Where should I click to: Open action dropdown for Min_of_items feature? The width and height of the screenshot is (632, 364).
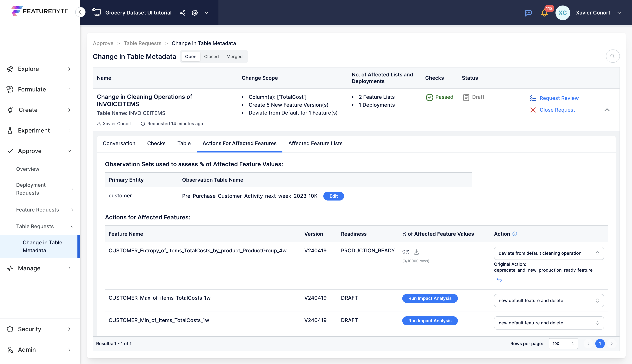pos(549,323)
